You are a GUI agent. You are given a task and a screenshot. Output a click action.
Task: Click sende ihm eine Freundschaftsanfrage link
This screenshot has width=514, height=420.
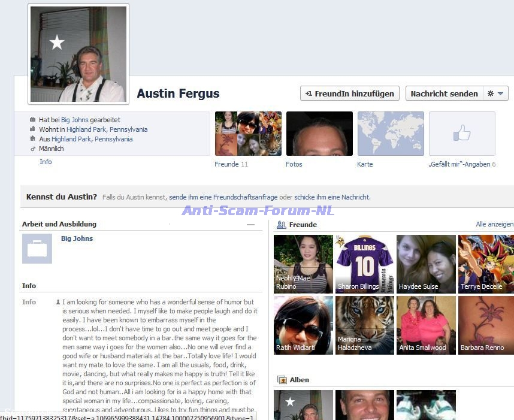click(x=223, y=197)
